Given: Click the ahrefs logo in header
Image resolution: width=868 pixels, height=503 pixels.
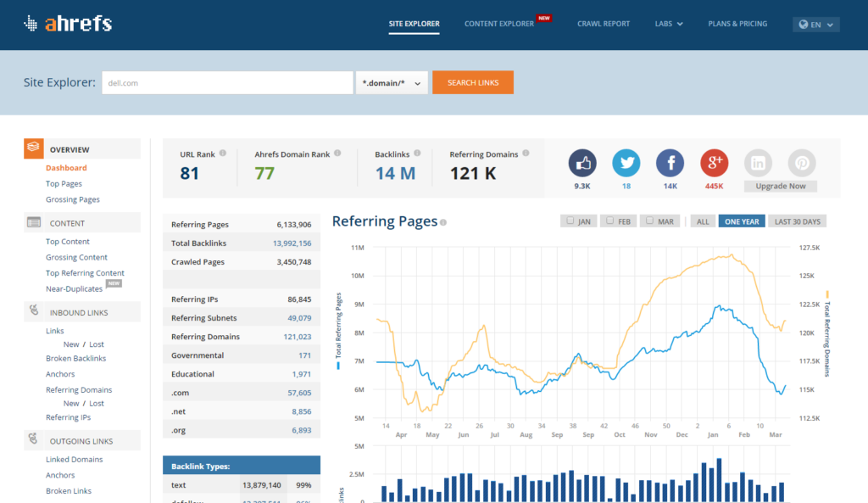Looking at the screenshot, I should point(68,24).
